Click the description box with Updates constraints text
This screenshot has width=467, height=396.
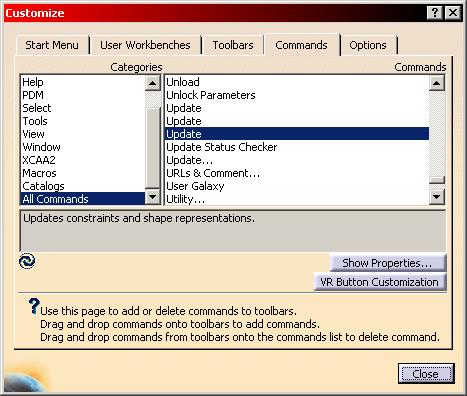(x=233, y=231)
